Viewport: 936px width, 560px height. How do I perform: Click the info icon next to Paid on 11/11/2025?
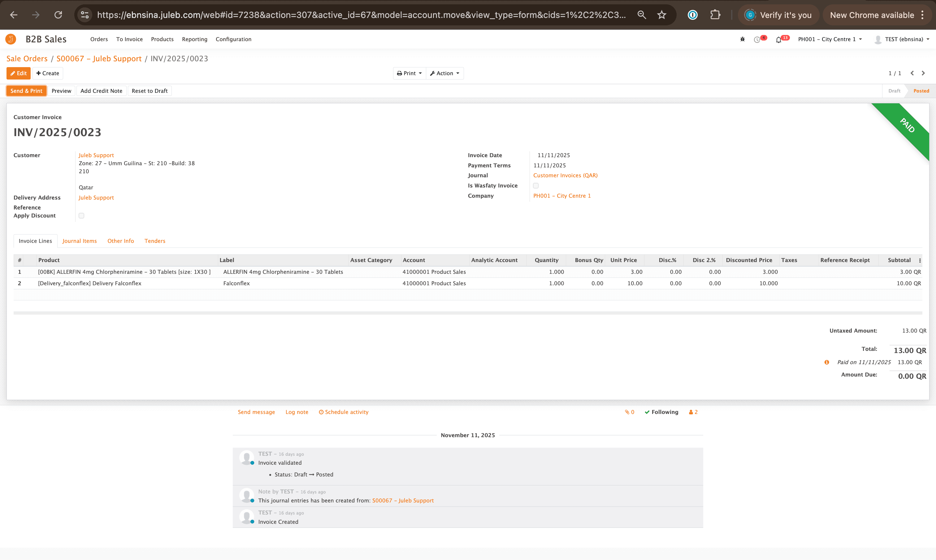click(826, 362)
